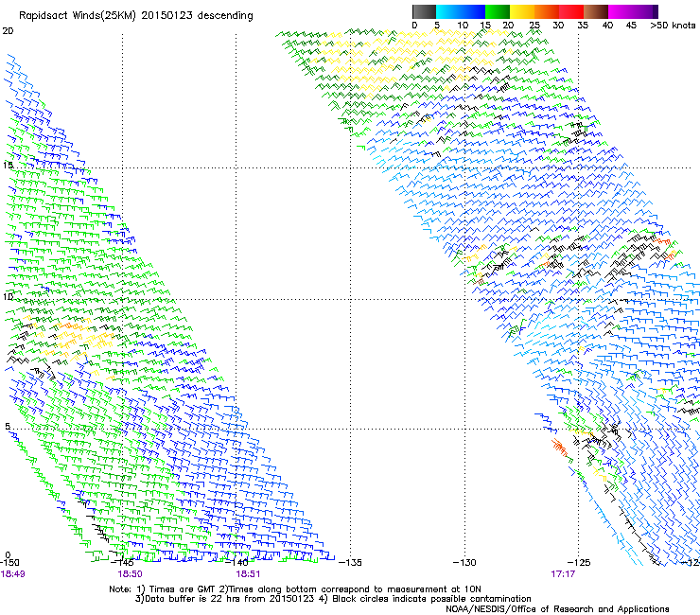700x615 pixels.
Task: Click the blue 10-15 knots legend segment
Action: coord(473,11)
